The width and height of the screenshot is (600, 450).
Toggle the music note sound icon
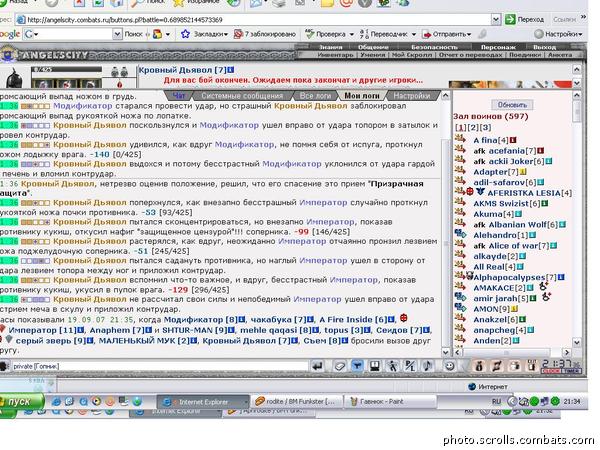pyautogui.click(x=427, y=366)
